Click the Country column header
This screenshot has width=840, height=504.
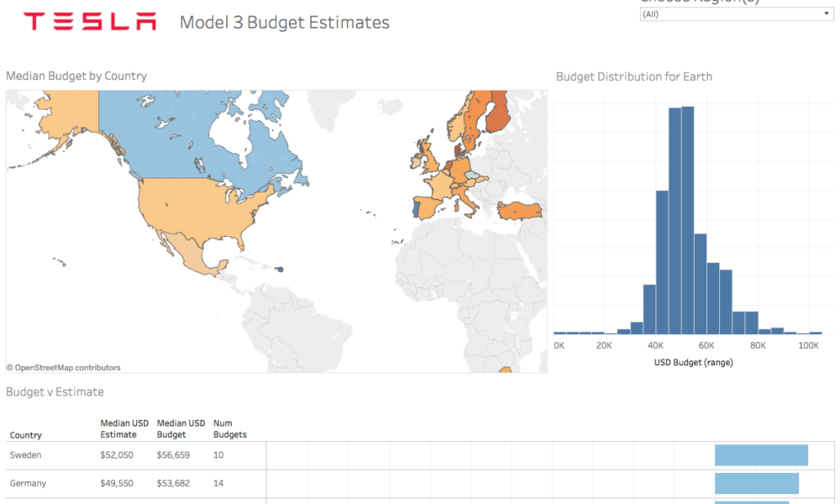point(26,435)
